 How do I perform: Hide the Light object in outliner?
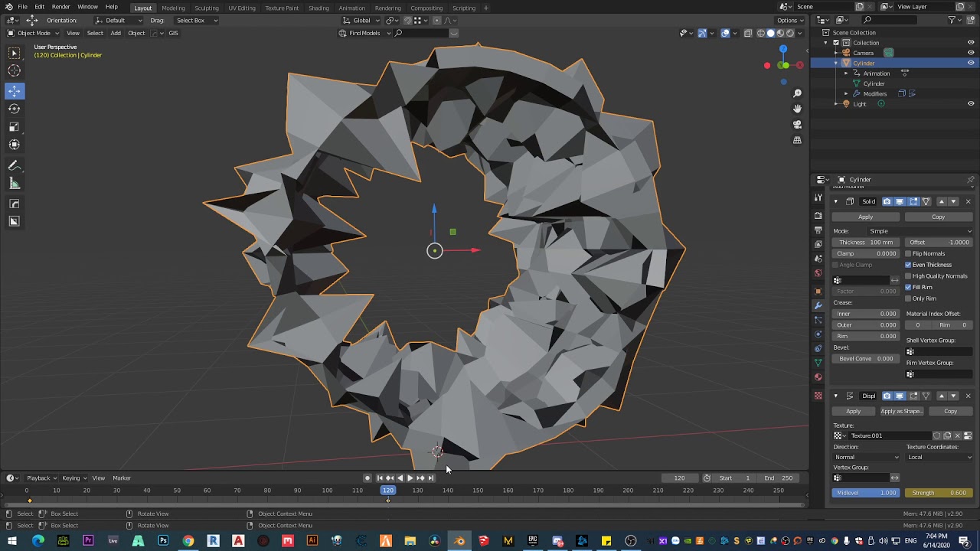(x=971, y=104)
